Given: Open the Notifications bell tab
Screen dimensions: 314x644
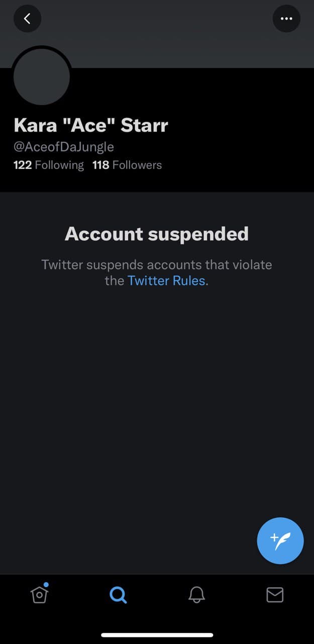Looking at the screenshot, I should click(196, 595).
